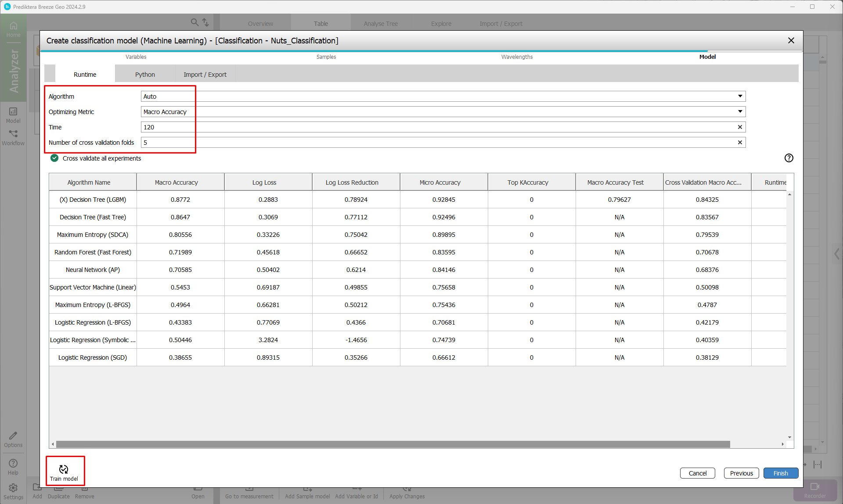Expand the Algorithm dropdown

(740, 97)
